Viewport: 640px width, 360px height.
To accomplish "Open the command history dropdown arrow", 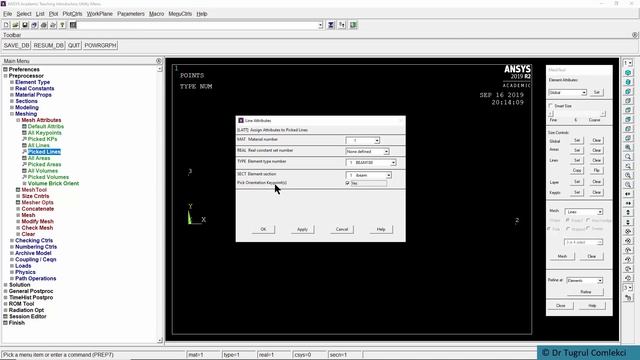I will coord(320,25).
